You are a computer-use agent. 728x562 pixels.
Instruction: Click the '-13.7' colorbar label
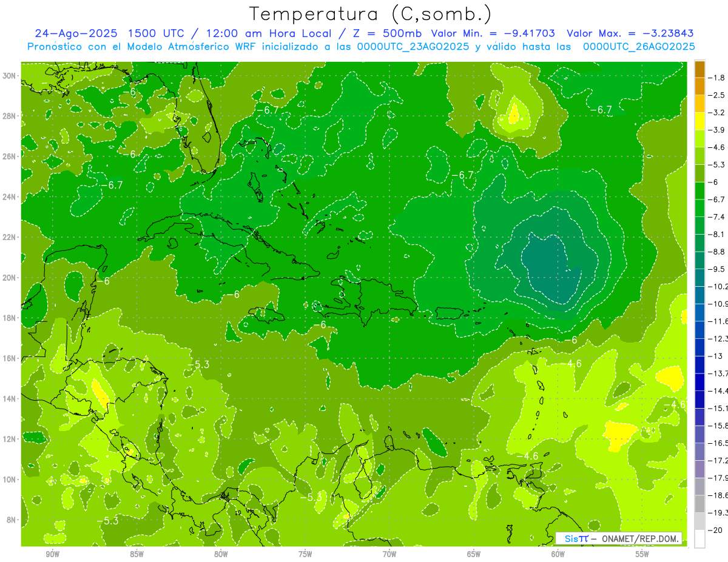coord(719,373)
